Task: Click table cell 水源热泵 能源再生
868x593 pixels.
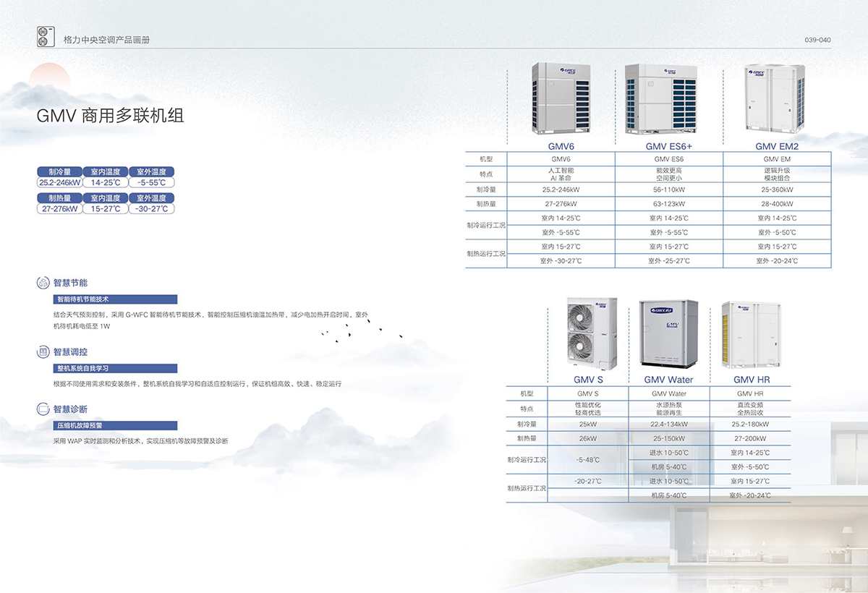Action: point(668,409)
